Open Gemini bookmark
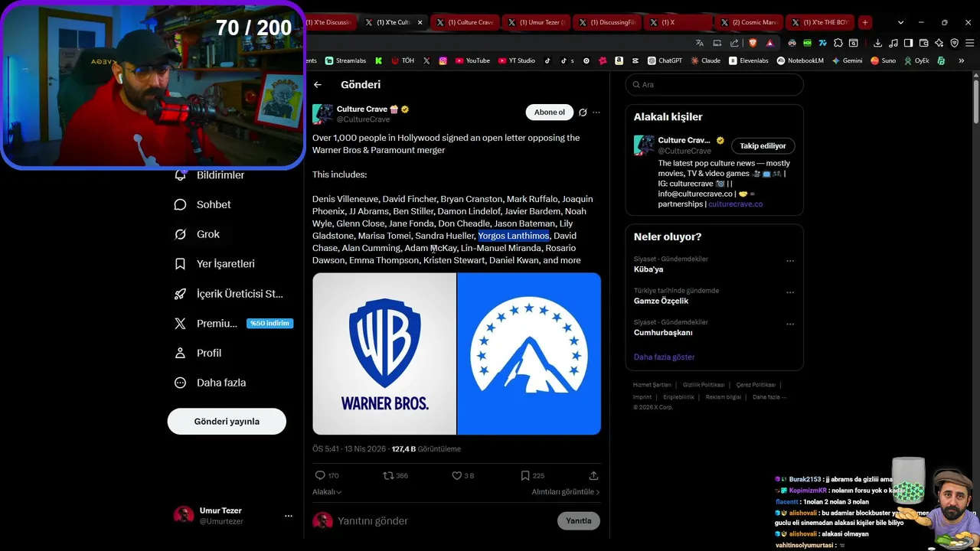The width and height of the screenshot is (980, 551). (847, 60)
